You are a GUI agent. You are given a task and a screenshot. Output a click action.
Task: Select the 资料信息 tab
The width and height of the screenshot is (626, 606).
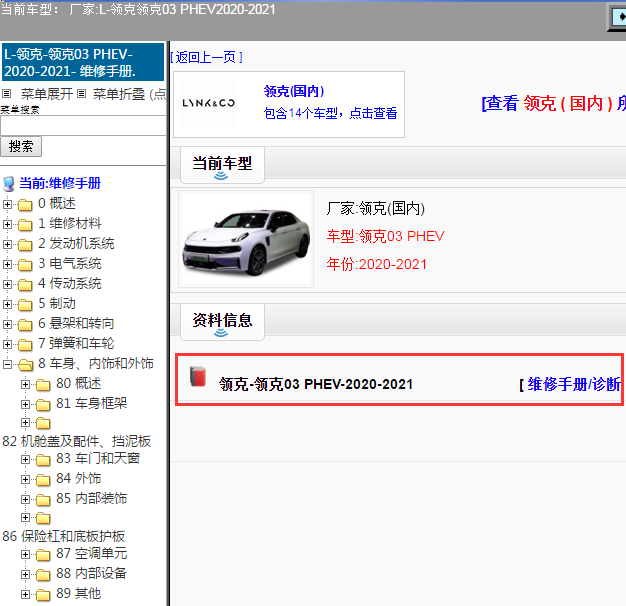(x=222, y=322)
